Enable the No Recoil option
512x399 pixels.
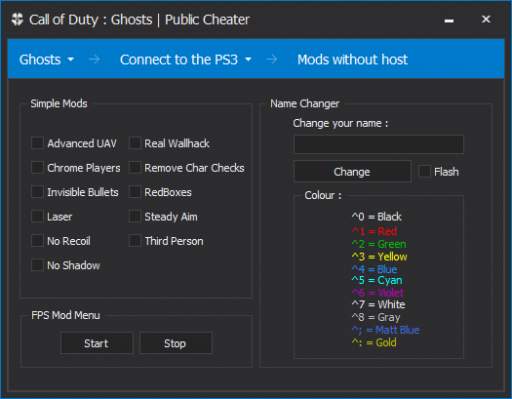click(x=37, y=240)
